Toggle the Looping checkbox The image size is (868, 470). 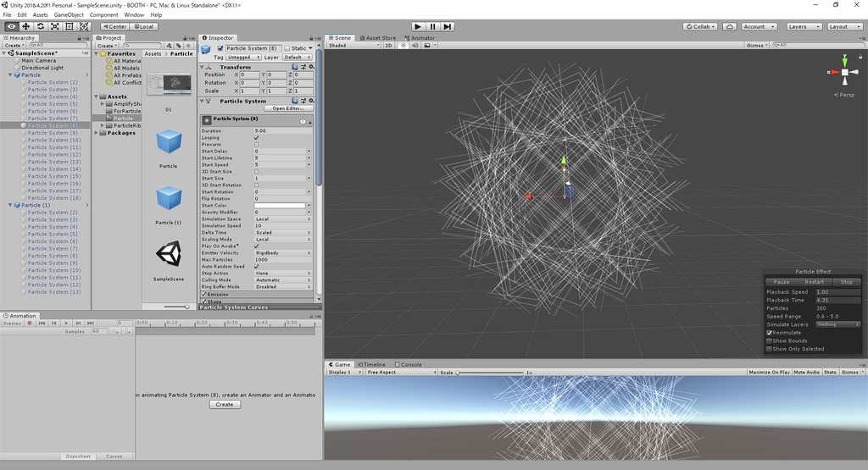click(257, 138)
